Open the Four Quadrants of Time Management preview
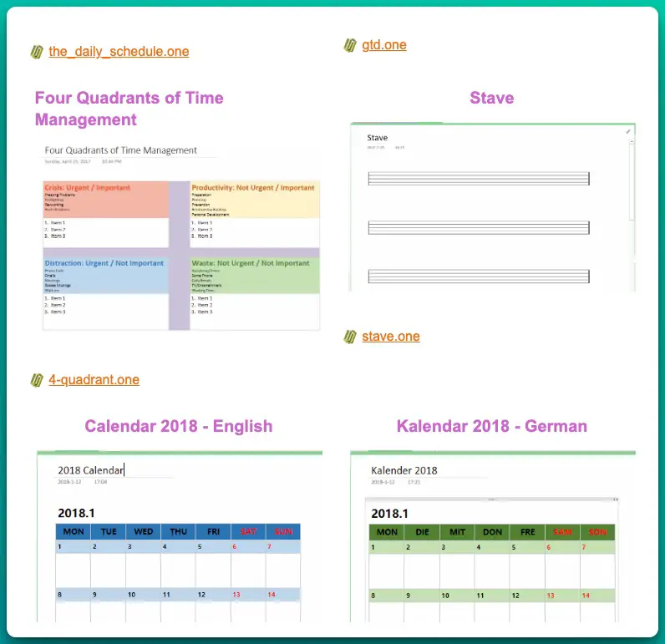Screen dimensions: 665x644 click(181, 236)
